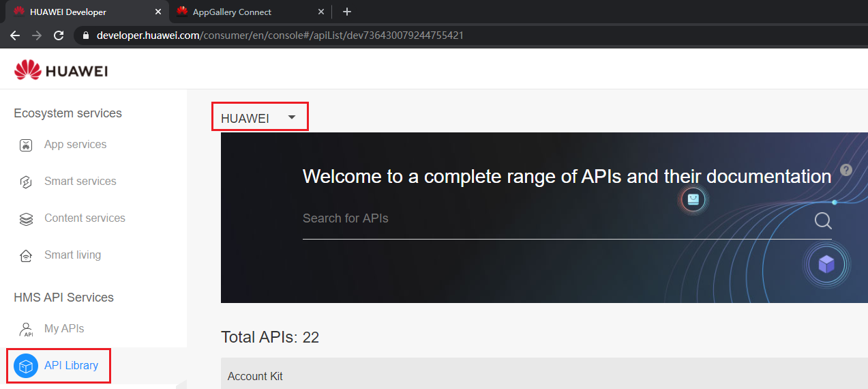The height and width of the screenshot is (389, 868).
Task: Click the search magnifier icon in banner
Action: (x=823, y=220)
